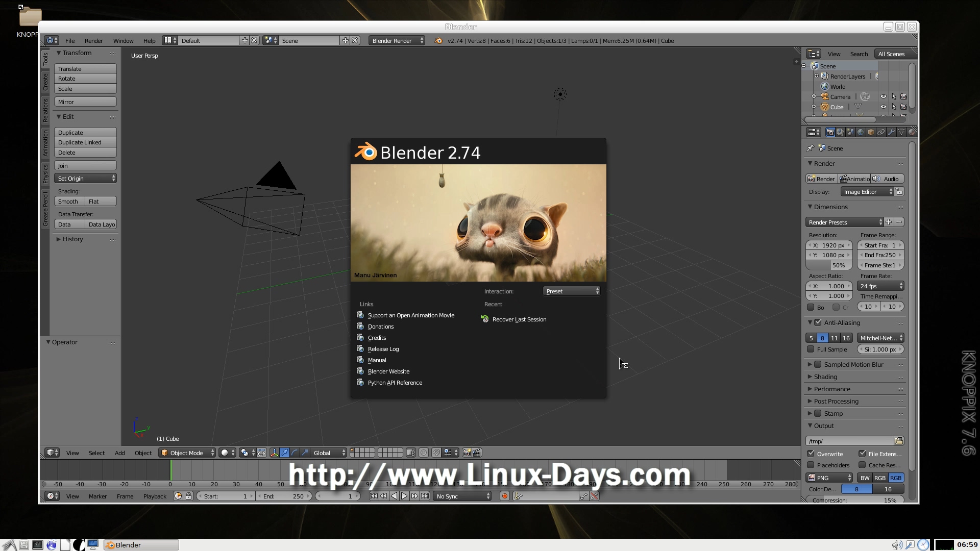Open the No Sync dropdown
Screen dimensions: 980x551
click(x=462, y=496)
